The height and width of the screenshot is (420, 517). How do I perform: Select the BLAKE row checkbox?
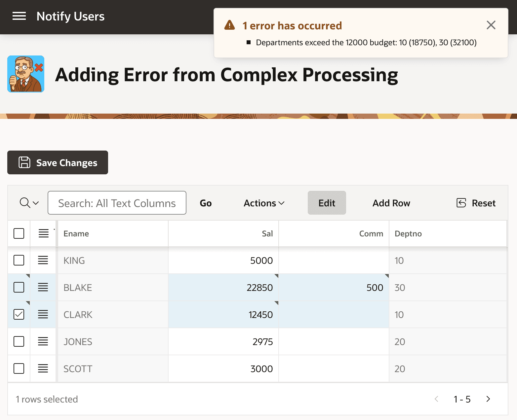click(19, 288)
